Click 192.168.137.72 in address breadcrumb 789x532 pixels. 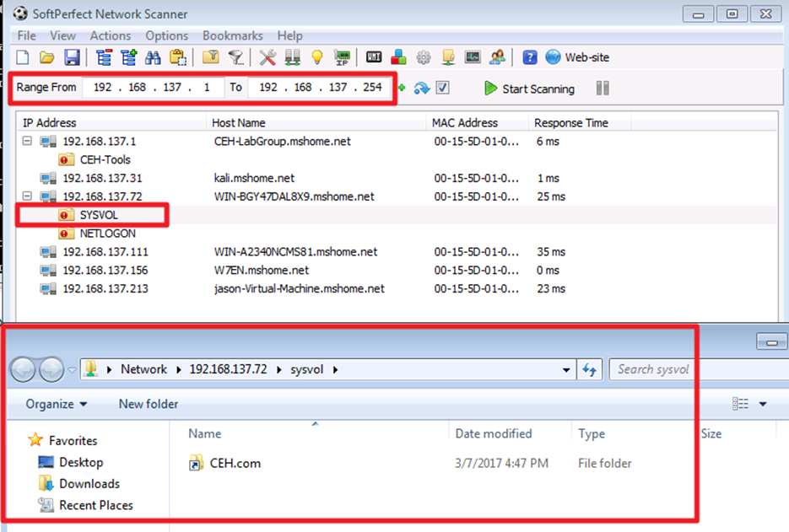228,369
